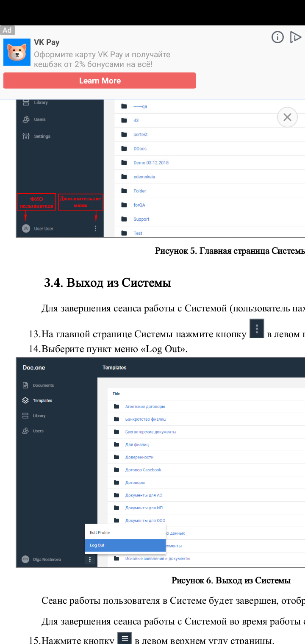
Task: Click folder icon beside Договор Casebook
Action: tap(116, 470)
